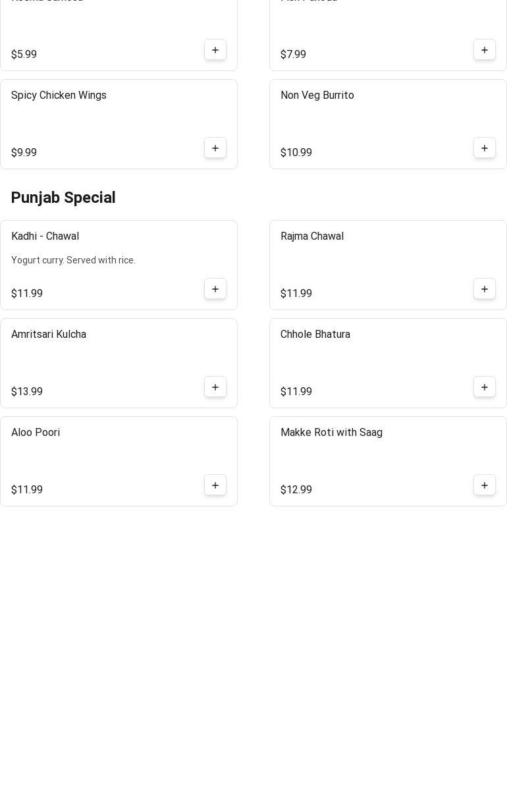Viewport: 507px width, 812px height.
Task: Open the Spicy Chicken Wings item title
Action: pyautogui.click(x=59, y=95)
